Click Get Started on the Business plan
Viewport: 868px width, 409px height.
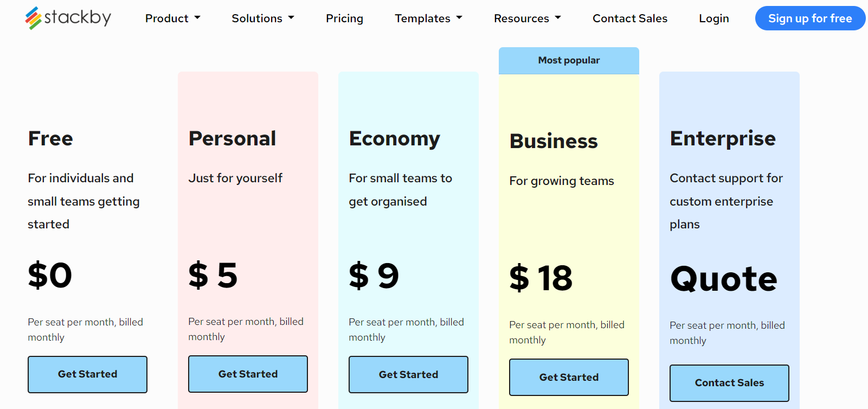[x=568, y=377]
